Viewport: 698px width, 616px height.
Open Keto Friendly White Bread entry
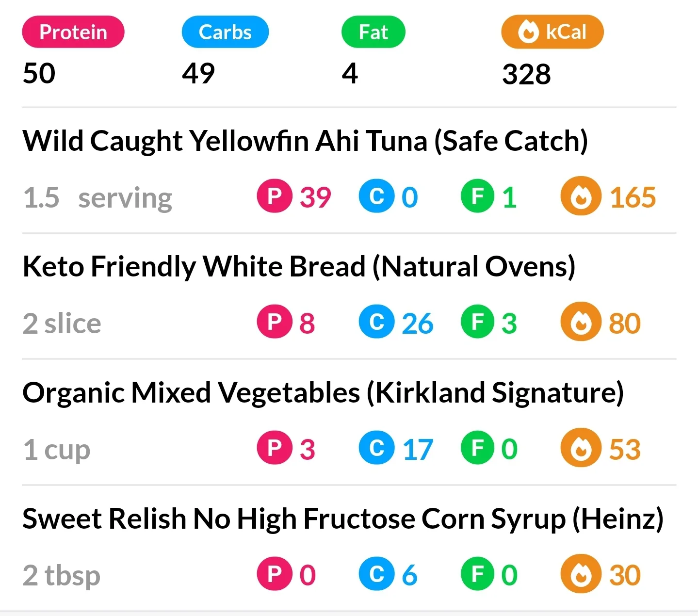coord(299,266)
